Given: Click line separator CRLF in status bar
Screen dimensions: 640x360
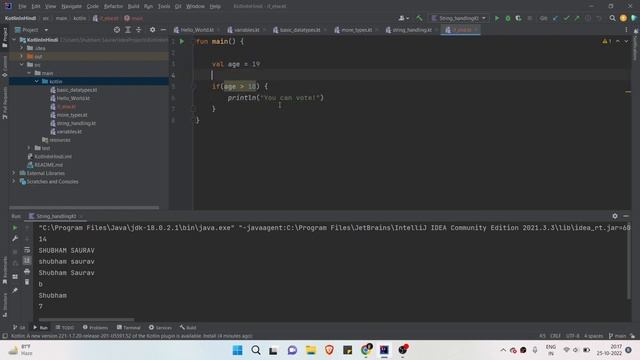Looking at the screenshot, I should point(555,336).
